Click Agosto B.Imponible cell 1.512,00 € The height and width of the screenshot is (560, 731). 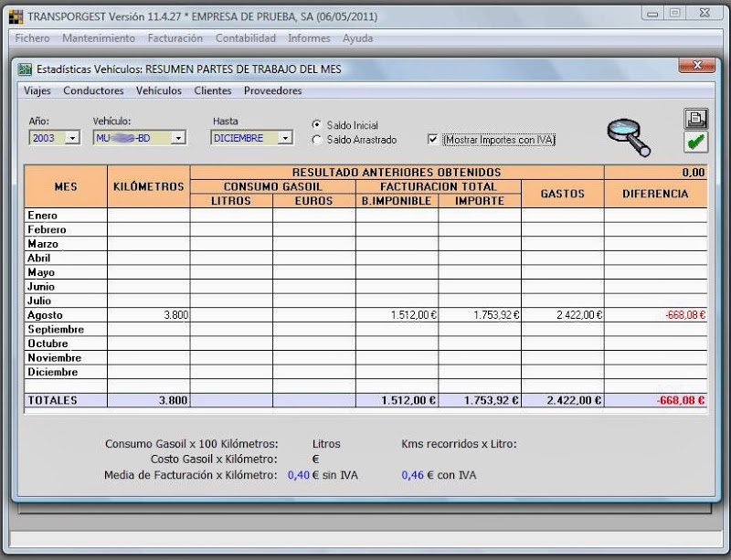[x=397, y=315]
